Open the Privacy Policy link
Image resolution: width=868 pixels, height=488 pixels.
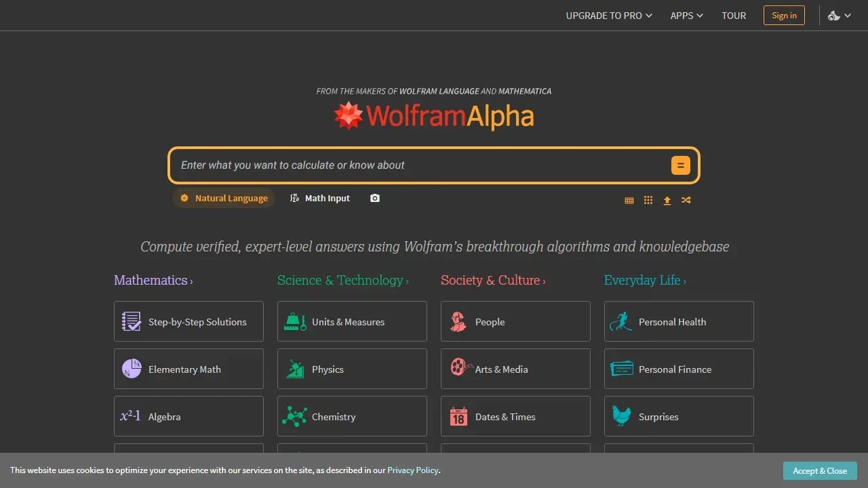pyautogui.click(x=413, y=470)
